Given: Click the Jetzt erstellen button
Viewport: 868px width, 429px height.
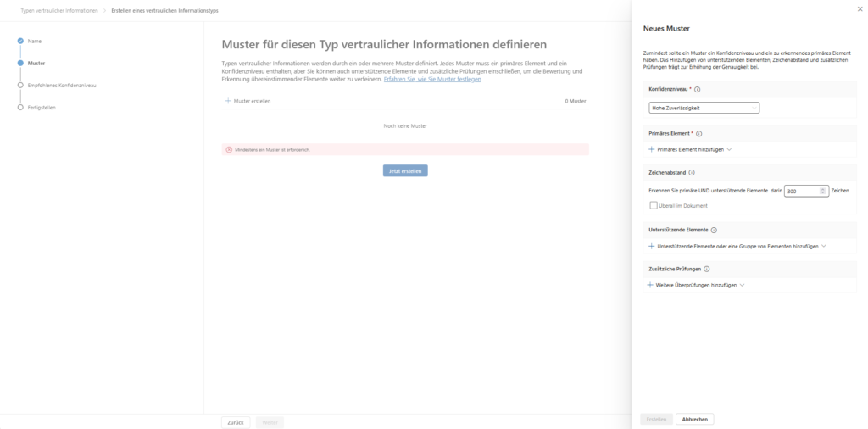Looking at the screenshot, I should pos(405,170).
